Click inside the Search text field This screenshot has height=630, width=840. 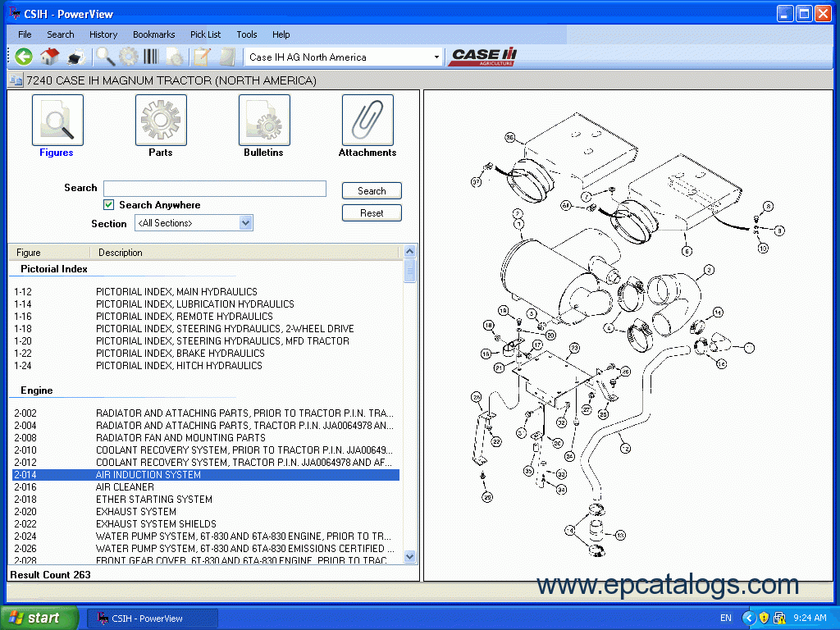pyautogui.click(x=214, y=189)
